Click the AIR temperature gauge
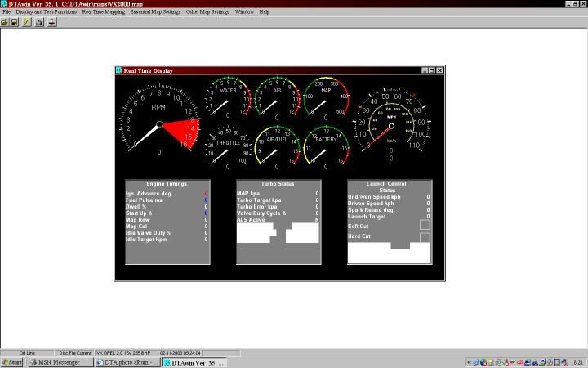This screenshot has width=588, height=368. pyautogui.click(x=277, y=98)
